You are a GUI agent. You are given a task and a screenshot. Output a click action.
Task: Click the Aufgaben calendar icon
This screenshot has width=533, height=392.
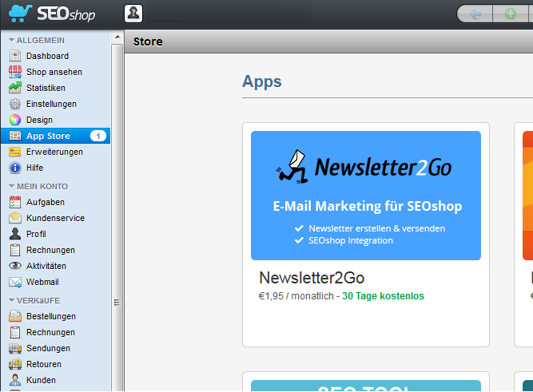coord(15,202)
